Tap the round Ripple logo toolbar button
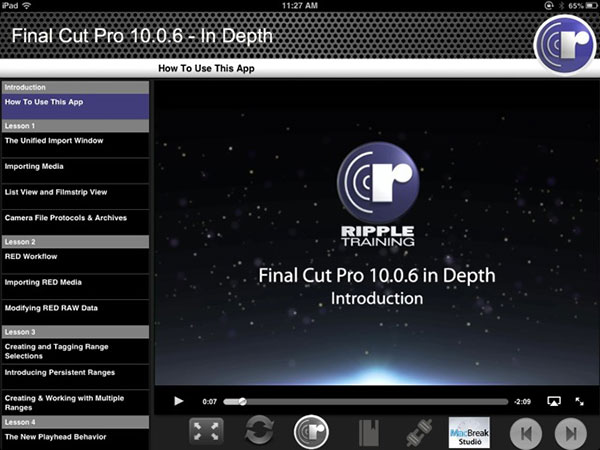Screen dimensions: 600x450 click(311, 432)
